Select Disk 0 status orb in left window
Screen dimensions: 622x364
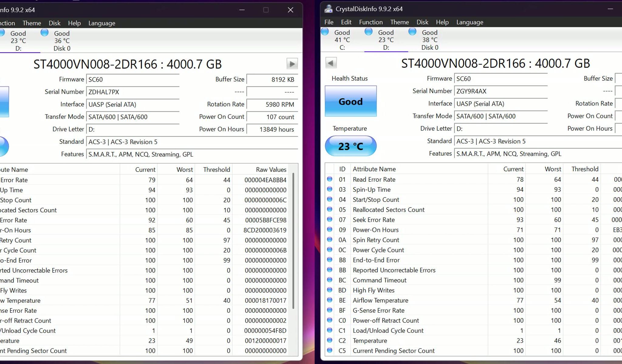[44, 32]
